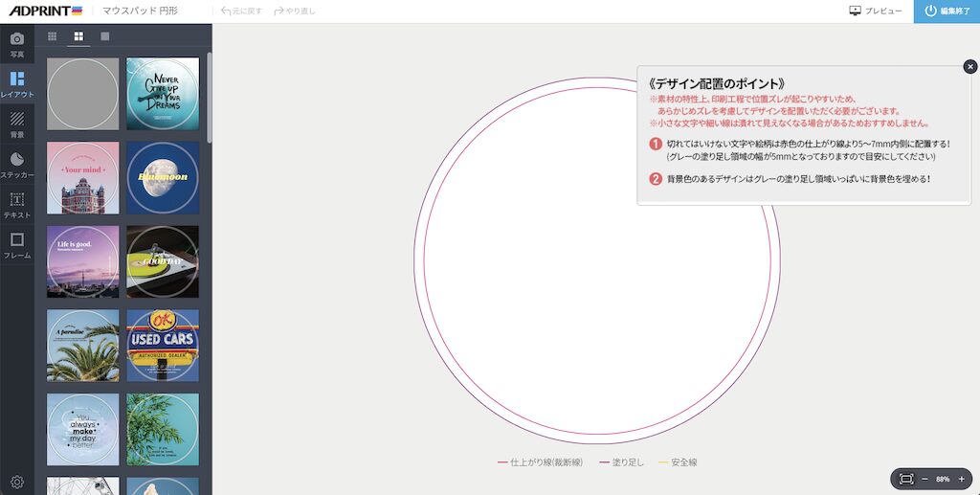Choose You always make my day layout
980x495 pixels.
[x=82, y=429]
